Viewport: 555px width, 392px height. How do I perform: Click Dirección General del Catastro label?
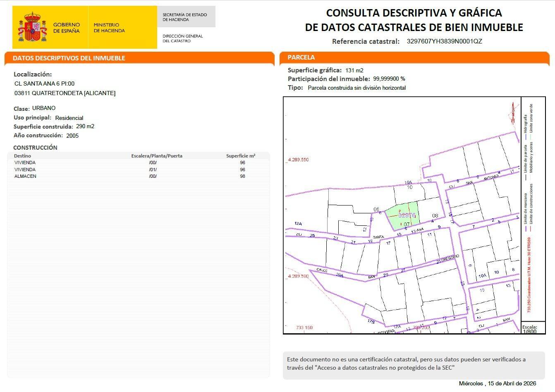(183, 38)
